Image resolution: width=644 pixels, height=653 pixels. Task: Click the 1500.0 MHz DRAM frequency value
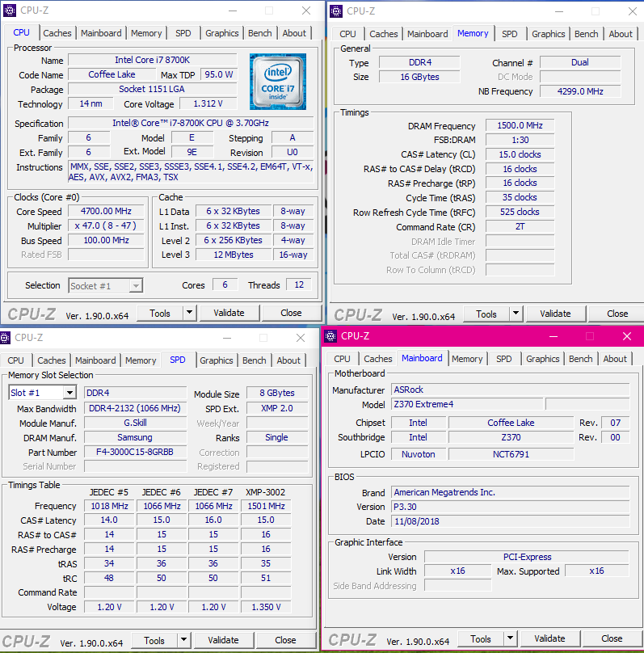pos(520,125)
